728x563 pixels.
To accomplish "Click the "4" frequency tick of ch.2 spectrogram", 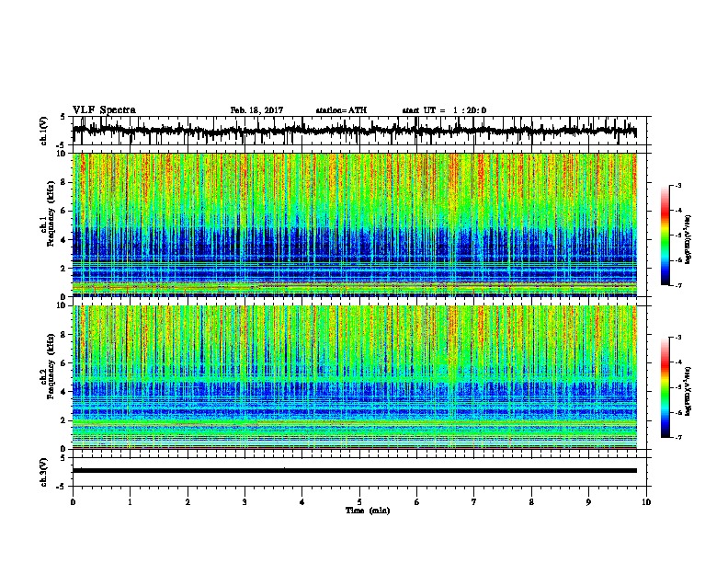I will [64, 392].
